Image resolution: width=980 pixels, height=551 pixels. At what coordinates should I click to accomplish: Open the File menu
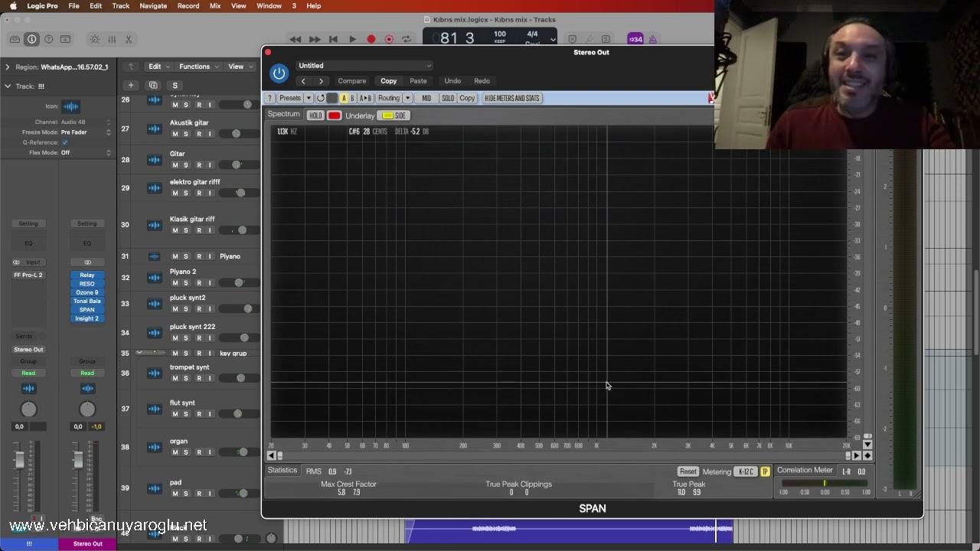pos(73,5)
